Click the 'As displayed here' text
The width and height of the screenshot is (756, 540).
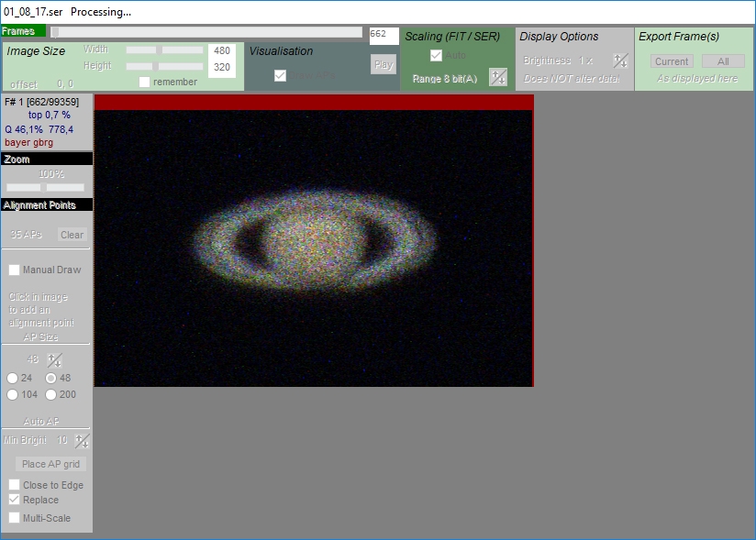click(697, 79)
